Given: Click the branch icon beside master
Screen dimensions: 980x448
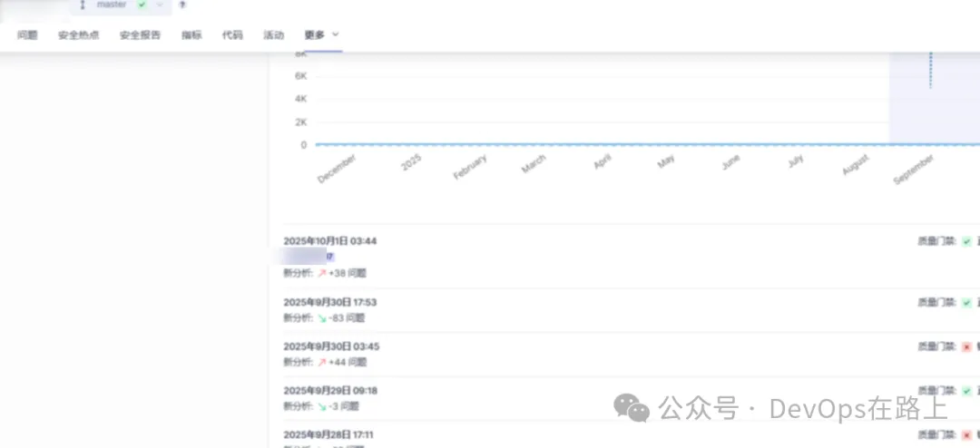Looking at the screenshot, I should [83, 5].
